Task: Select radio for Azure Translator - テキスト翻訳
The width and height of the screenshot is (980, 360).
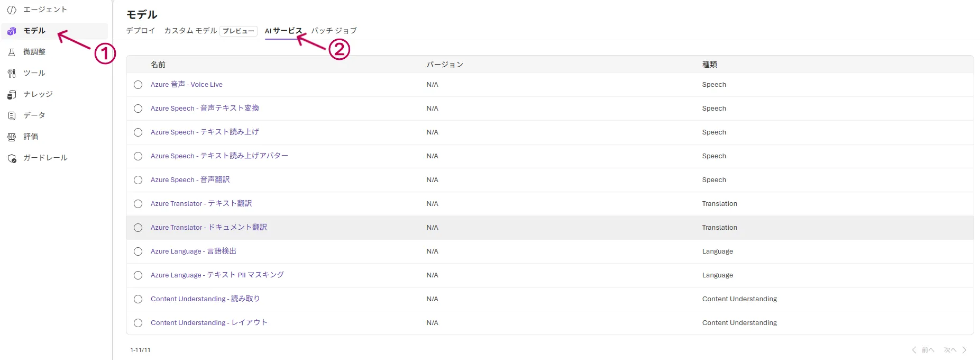Action: pos(138,204)
